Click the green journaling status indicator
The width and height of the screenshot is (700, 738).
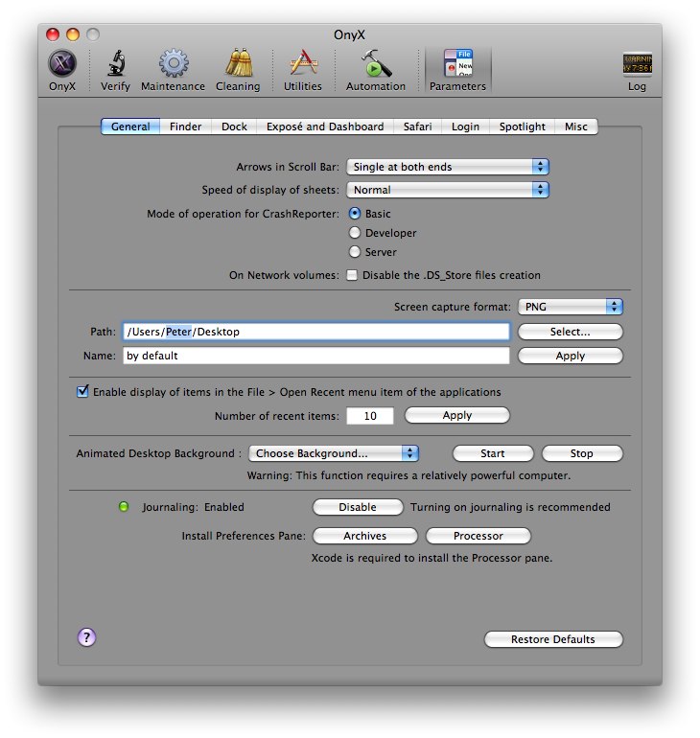tap(124, 507)
